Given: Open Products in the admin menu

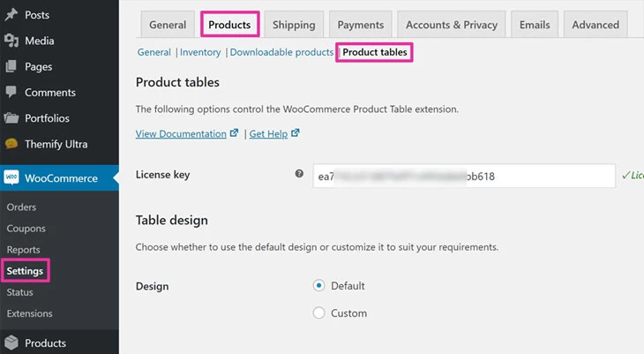Looking at the screenshot, I should (x=45, y=343).
